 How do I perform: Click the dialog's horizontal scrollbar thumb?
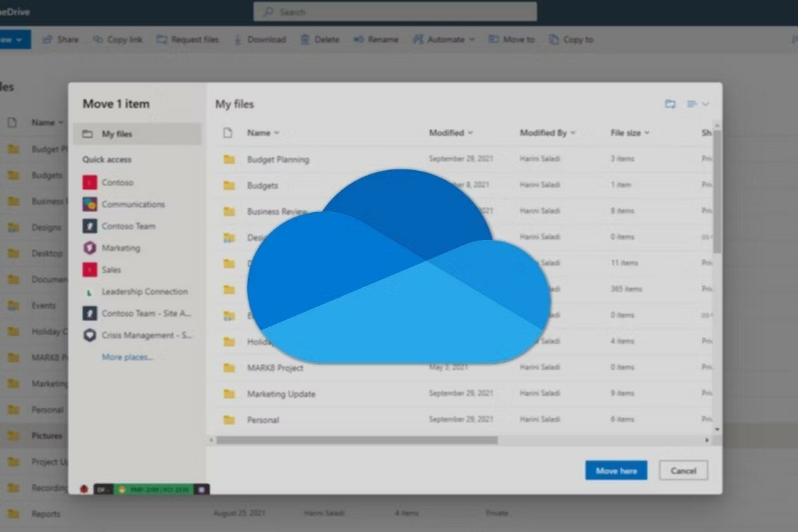point(357,440)
